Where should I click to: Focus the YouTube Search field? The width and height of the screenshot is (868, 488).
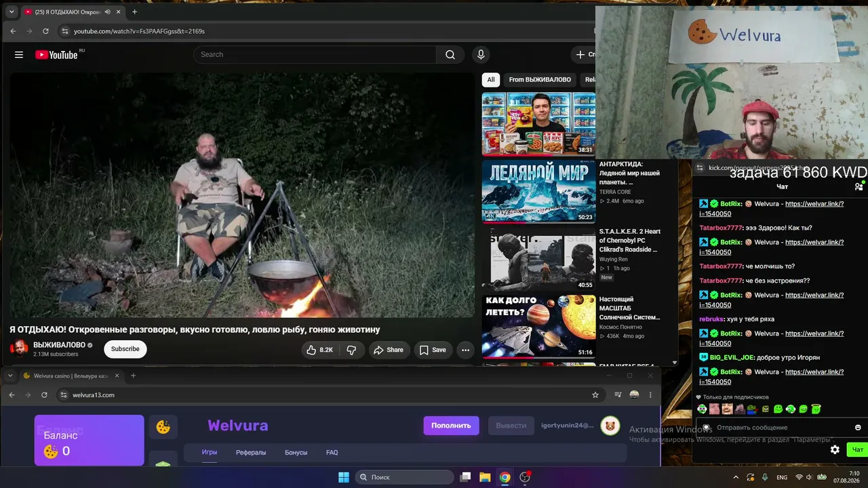(x=315, y=55)
